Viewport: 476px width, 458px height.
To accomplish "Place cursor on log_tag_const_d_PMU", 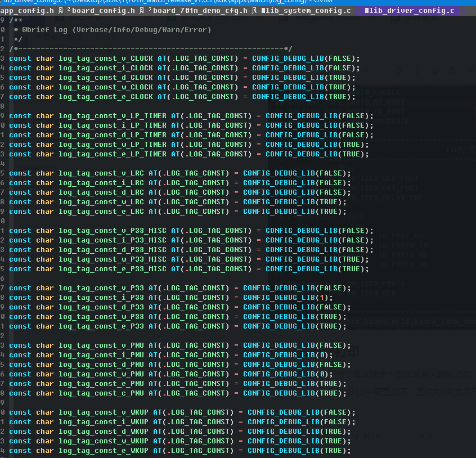I will pyautogui.click(x=101, y=365).
